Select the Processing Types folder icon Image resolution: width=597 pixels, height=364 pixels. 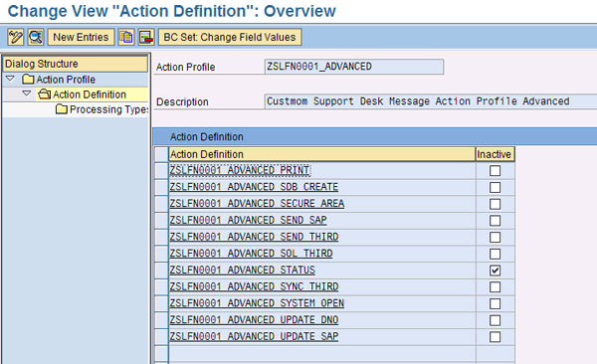62,109
